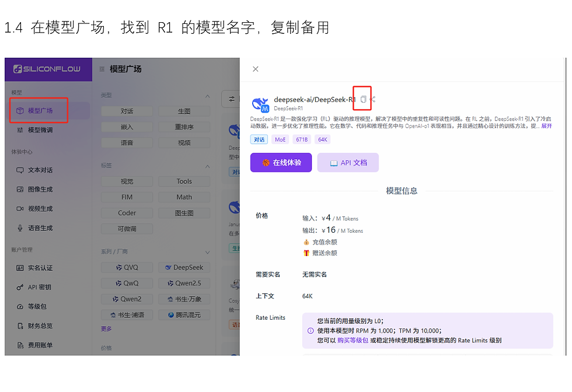Click the DeepSeek whale model logo
The height and width of the screenshot is (392, 572).
click(x=260, y=104)
